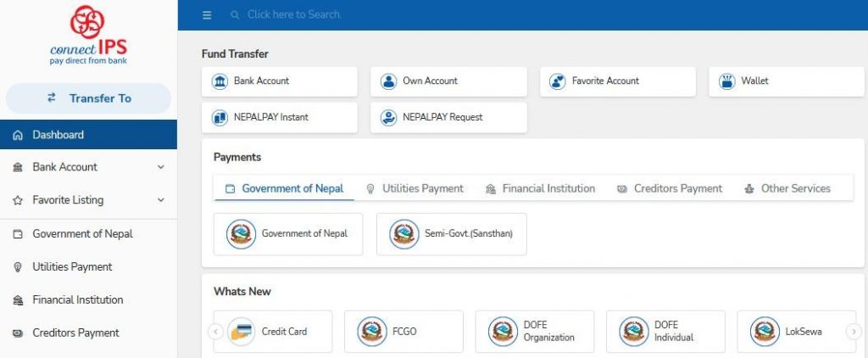Viewport: 868px width, 358px height.
Task: Click the sidebar Financial Institution building icon
Action: (x=18, y=300)
